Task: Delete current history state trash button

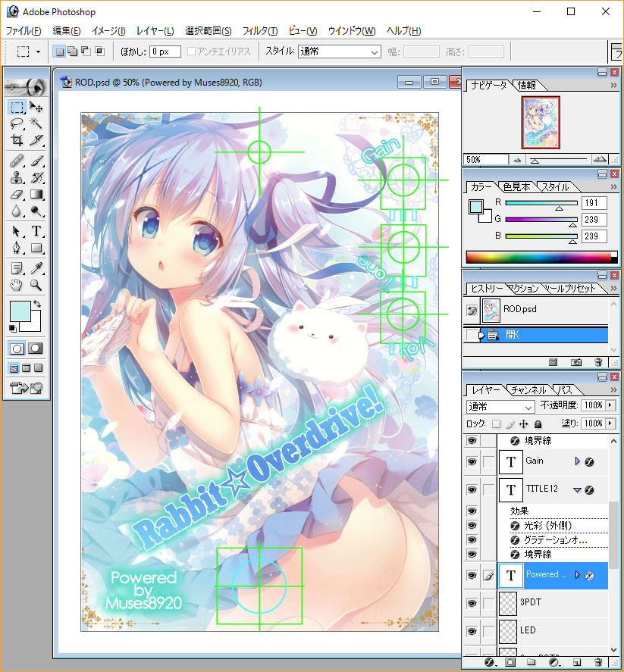Action: [x=599, y=363]
